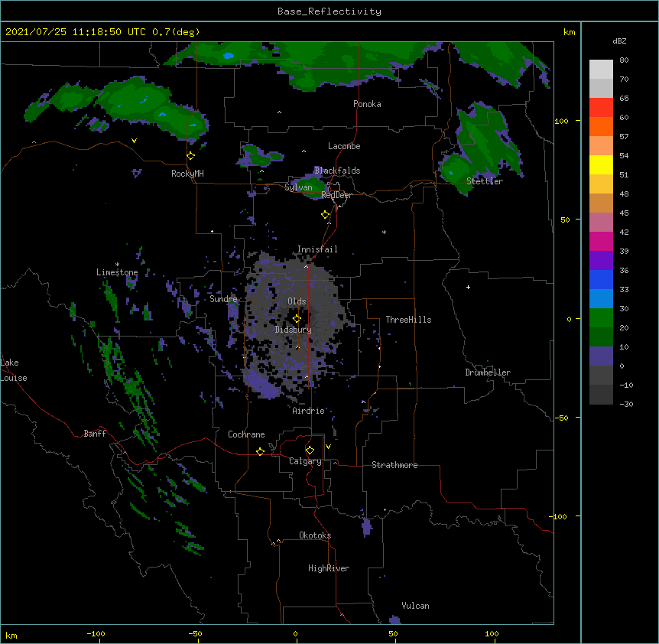659x644 pixels.
Task: Click the grey 70 dBZ color swatch
Action: (x=601, y=88)
